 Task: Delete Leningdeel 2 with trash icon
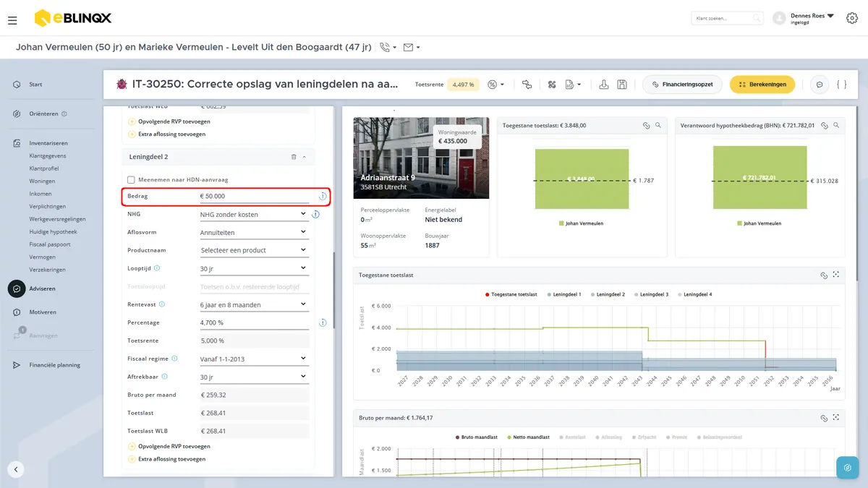point(293,156)
